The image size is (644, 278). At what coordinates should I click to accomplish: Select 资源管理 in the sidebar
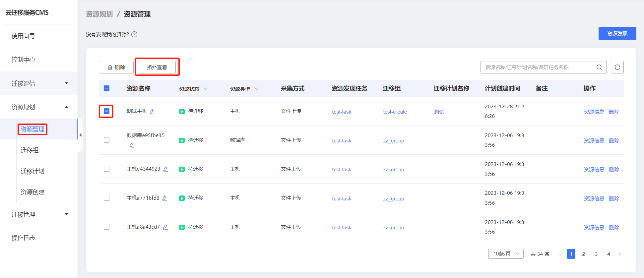tap(33, 129)
